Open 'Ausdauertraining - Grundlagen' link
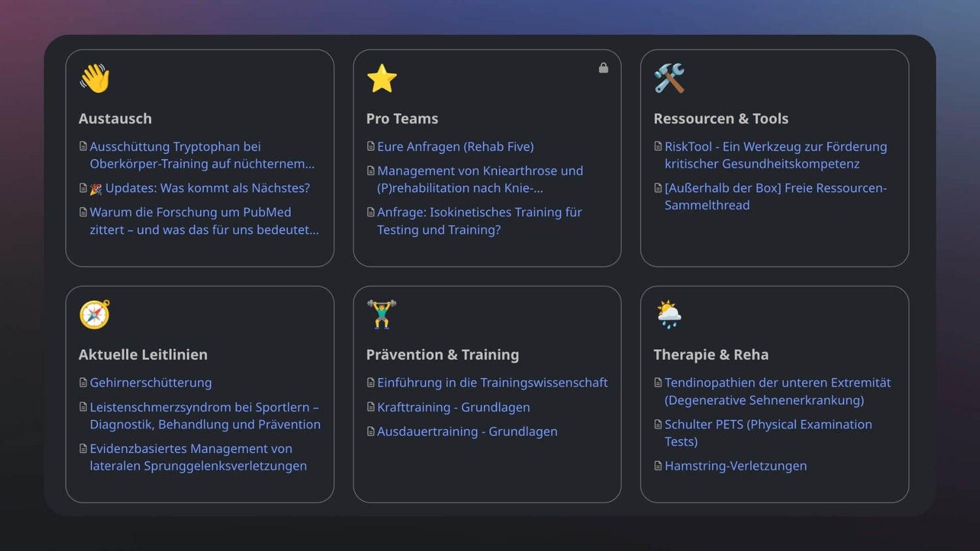This screenshot has height=551, width=980. pyautogui.click(x=467, y=432)
